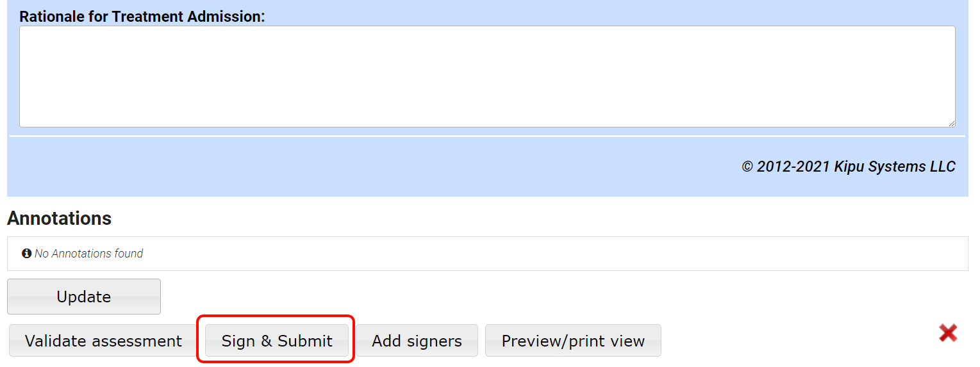Click the info icon beside No Annotations found

point(27,254)
